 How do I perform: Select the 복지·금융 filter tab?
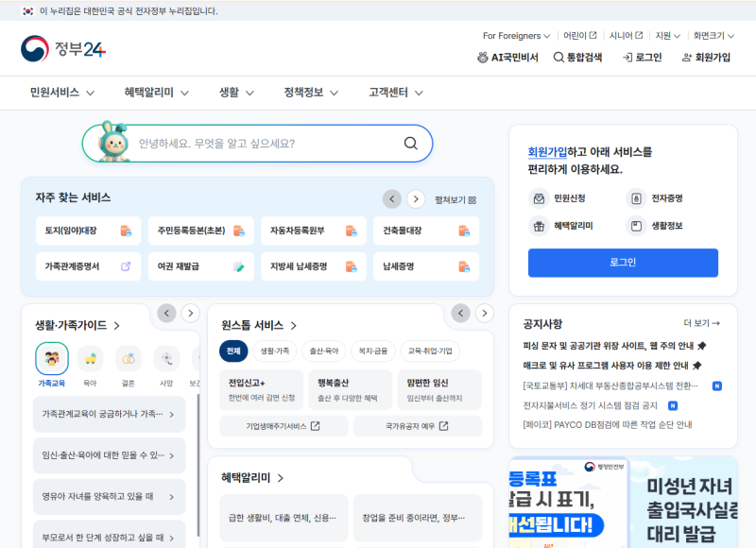coord(373,351)
